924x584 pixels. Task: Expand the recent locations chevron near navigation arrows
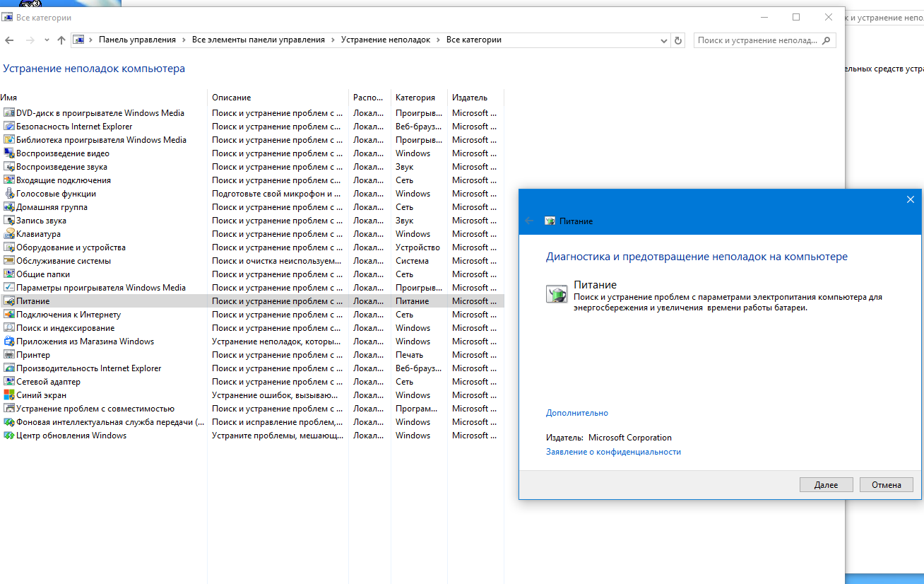[x=47, y=40]
